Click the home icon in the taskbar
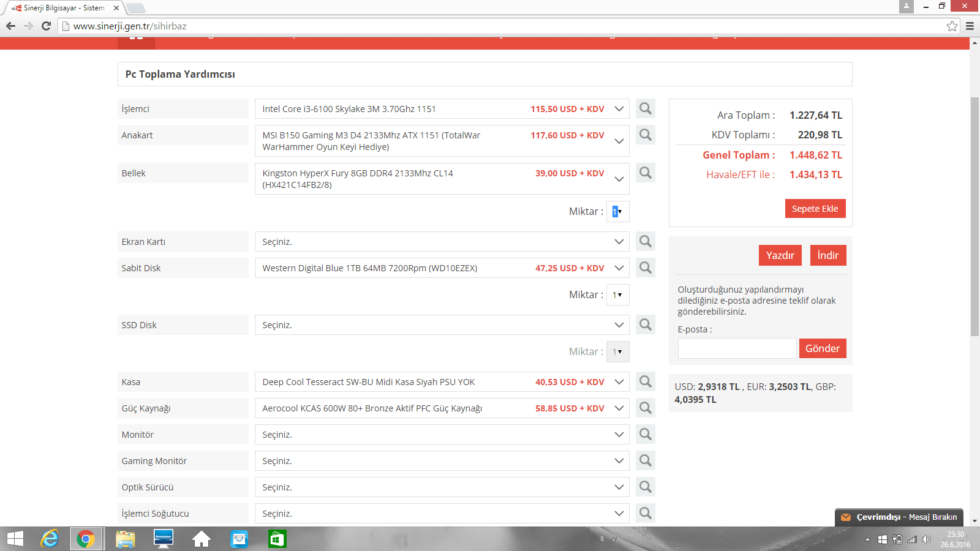The image size is (980, 551). coord(202,539)
